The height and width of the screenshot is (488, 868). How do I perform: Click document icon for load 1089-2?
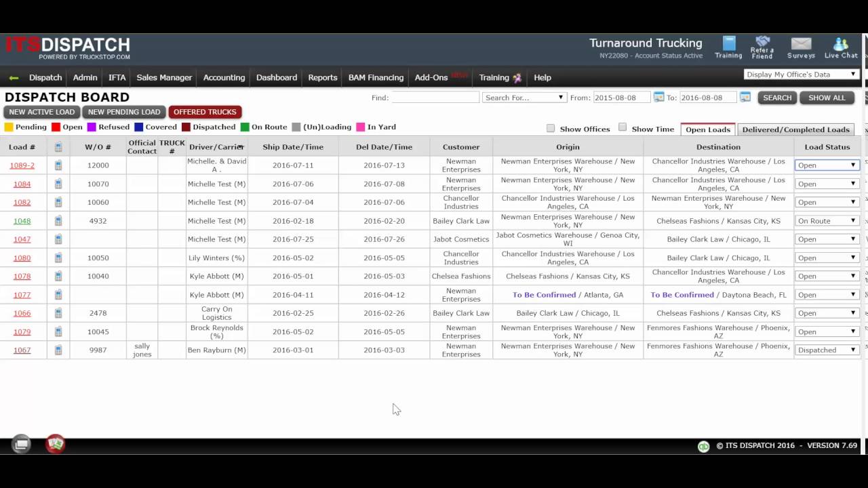tap(58, 165)
